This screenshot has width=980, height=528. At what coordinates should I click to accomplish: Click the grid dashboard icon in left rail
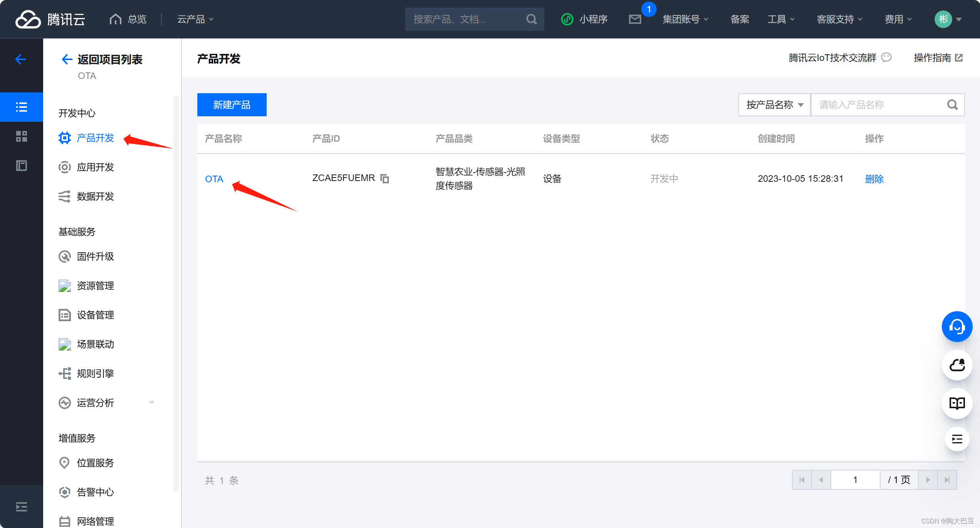point(22,136)
